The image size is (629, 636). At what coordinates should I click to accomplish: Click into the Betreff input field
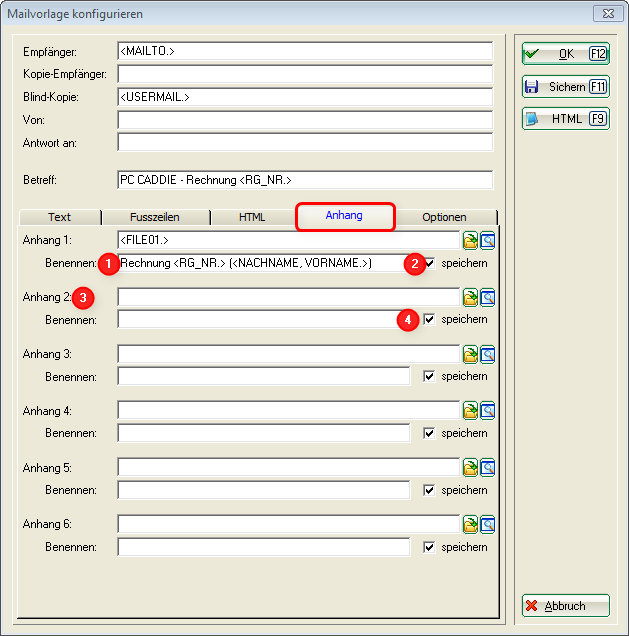tap(305, 180)
